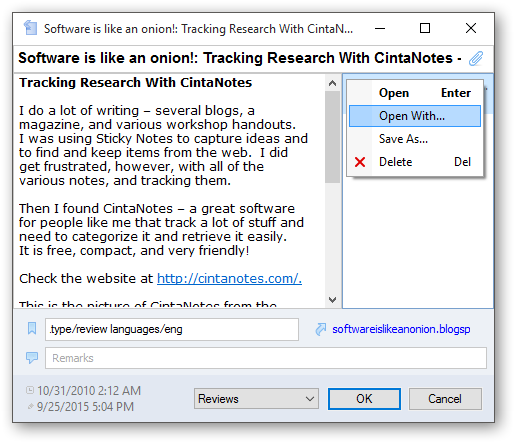Click the heading 'Tracking Research With CintaNotes'
515x443 pixels.
[135, 83]
